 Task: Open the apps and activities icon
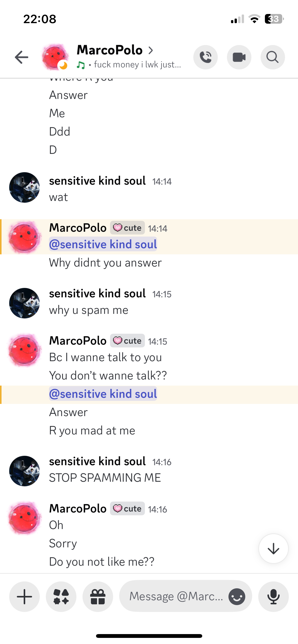point(61,596)
